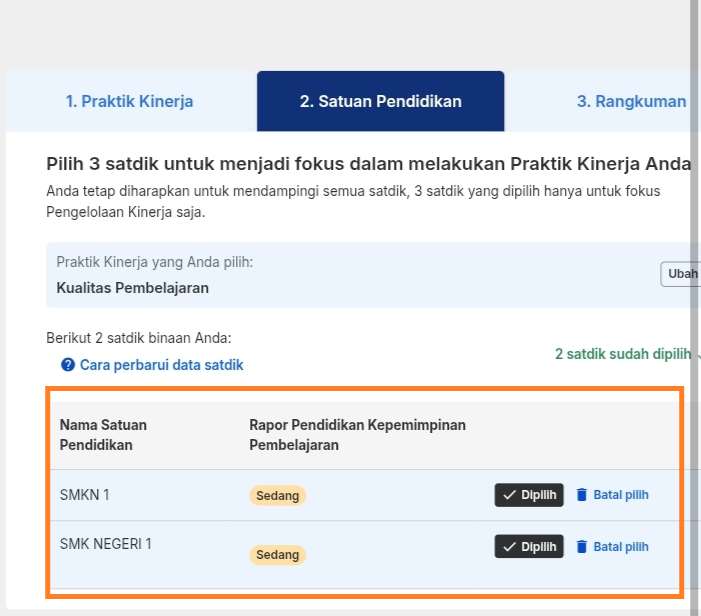701x616 pixels.
Task: Open the 1. Praktik Kinerja tab
Action: [130, 101]
